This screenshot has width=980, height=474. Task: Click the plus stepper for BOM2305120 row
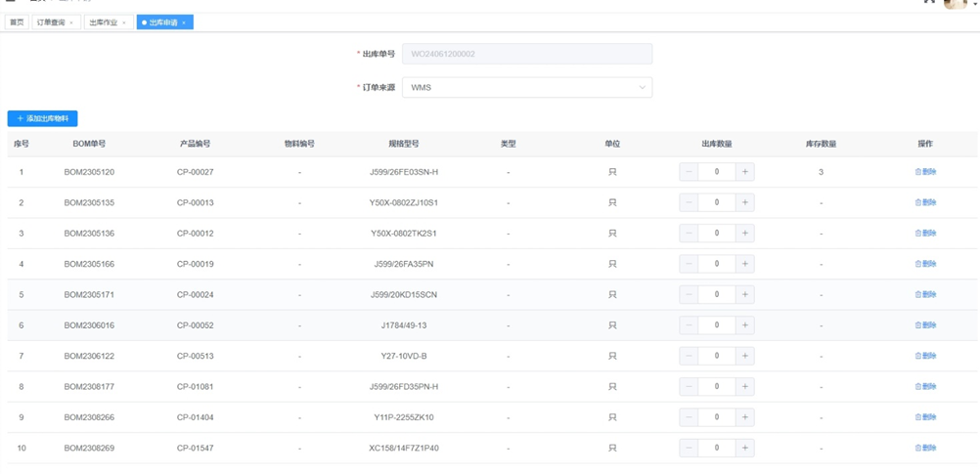click(x=744, y=172)
